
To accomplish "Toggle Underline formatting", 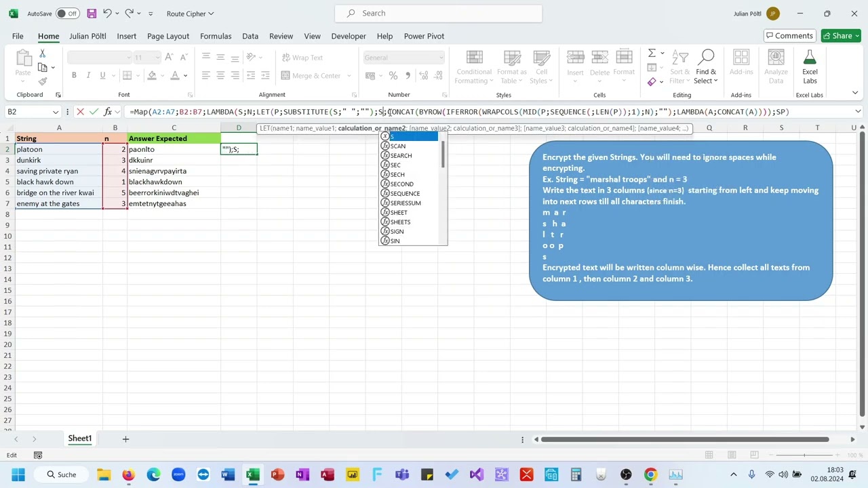I will point(102,75).
